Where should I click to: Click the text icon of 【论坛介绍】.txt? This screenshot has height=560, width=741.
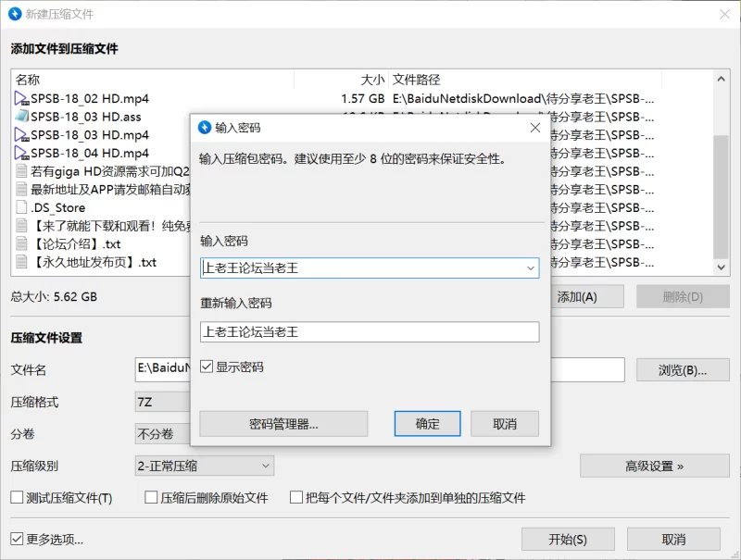point(21,243)
